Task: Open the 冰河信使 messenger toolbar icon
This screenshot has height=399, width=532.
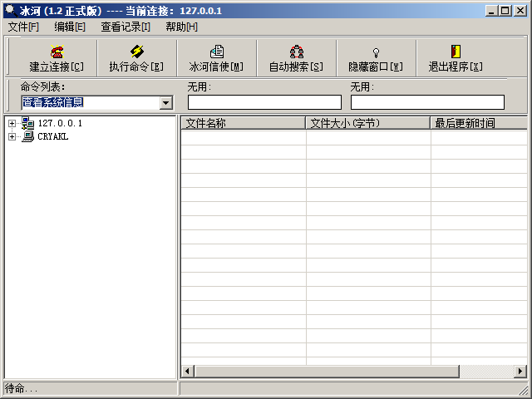Action: tap(216, 52)
